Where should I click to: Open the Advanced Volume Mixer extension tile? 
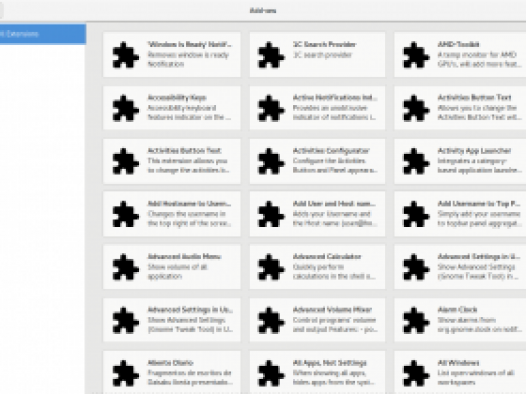(317, 320)
